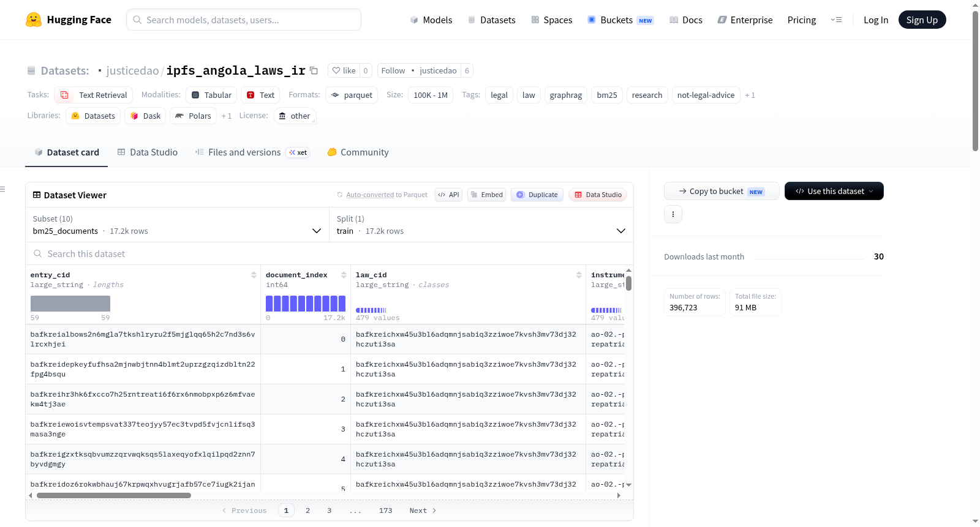Toggle the left sidebar table of contents icon
Image resolution: width=980 pixels, height=527 pixels.
tap(3, 189)
